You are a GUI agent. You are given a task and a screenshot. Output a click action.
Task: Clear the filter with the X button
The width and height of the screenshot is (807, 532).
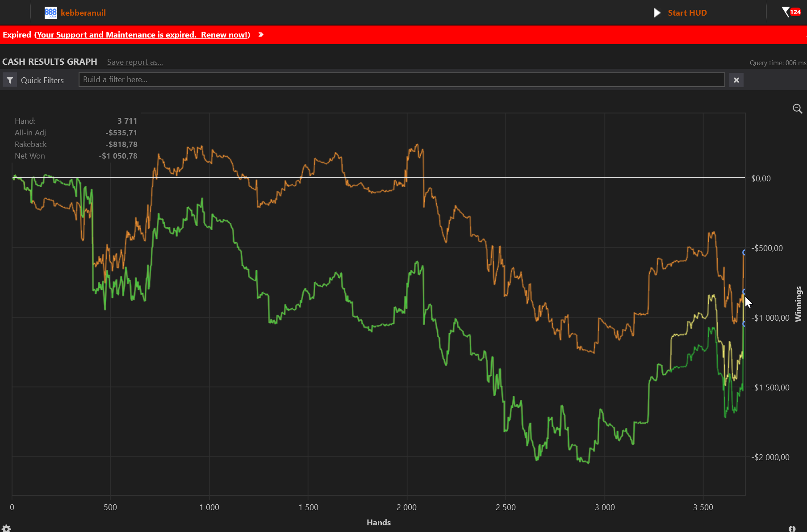736,80
